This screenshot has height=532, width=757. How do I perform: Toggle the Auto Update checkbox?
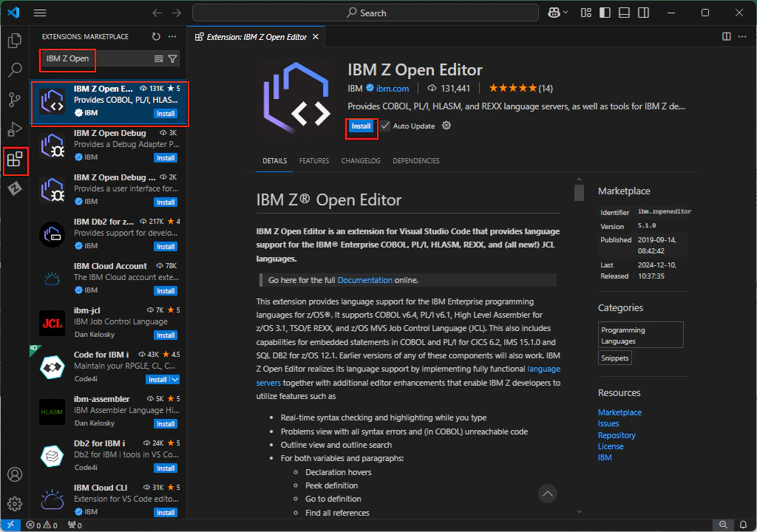coord(384,126)
